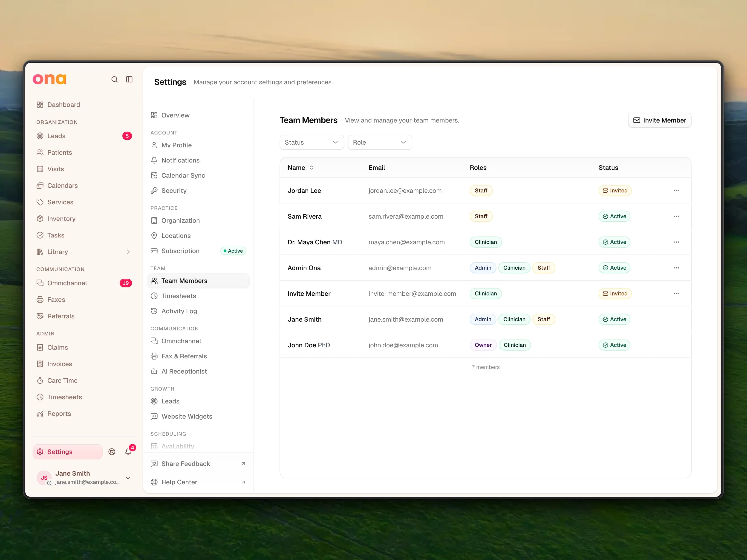747x560 pixels.
Task: Click john.doe@example.com email cell
Action: [403, 345]
